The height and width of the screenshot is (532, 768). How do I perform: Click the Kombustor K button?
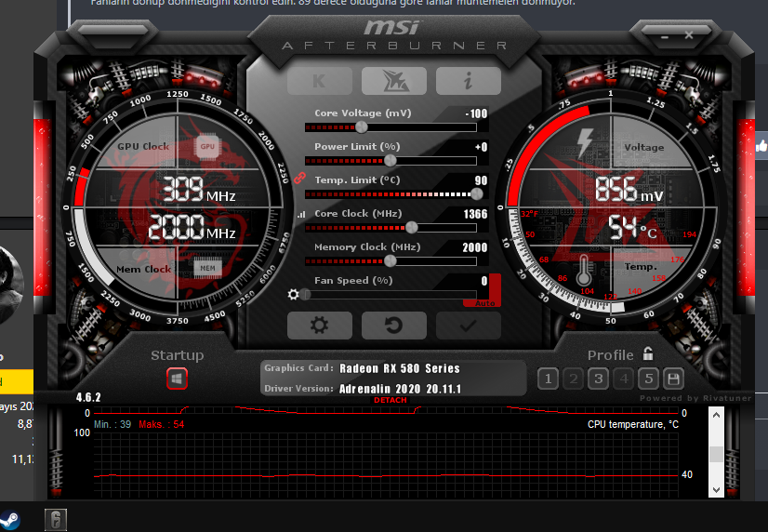coord(319,80)
